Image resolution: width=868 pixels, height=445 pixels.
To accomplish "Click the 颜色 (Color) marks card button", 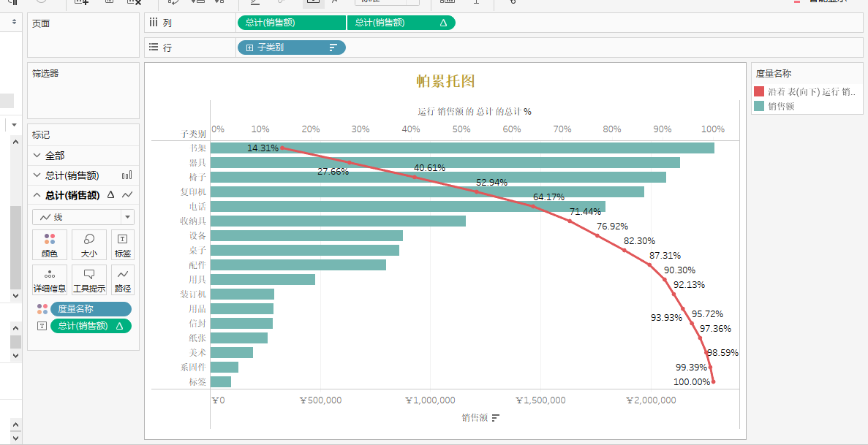I will click(x=50, y=244).
